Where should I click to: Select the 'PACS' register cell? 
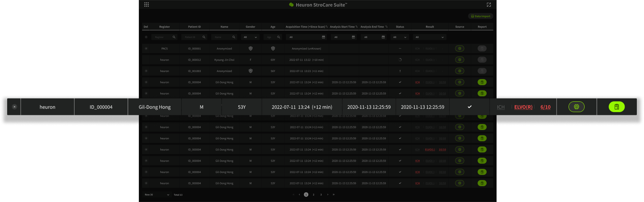point(164,48)
